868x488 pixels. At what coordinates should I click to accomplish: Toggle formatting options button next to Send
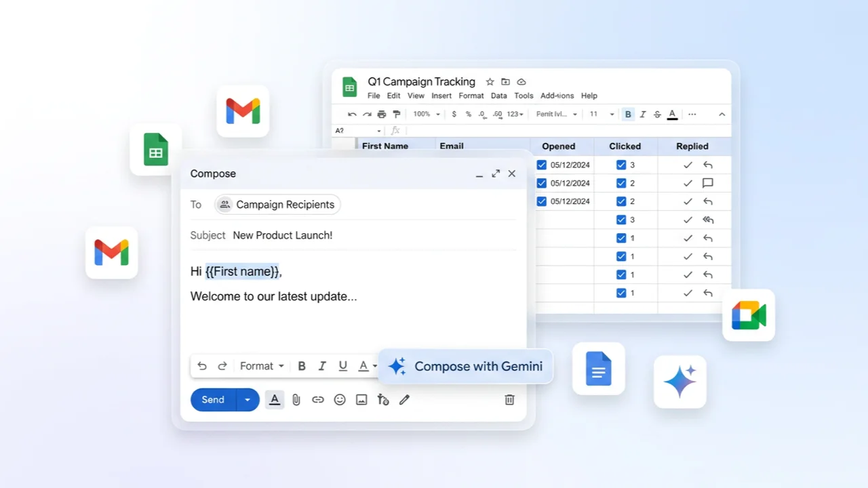point(275,400)
